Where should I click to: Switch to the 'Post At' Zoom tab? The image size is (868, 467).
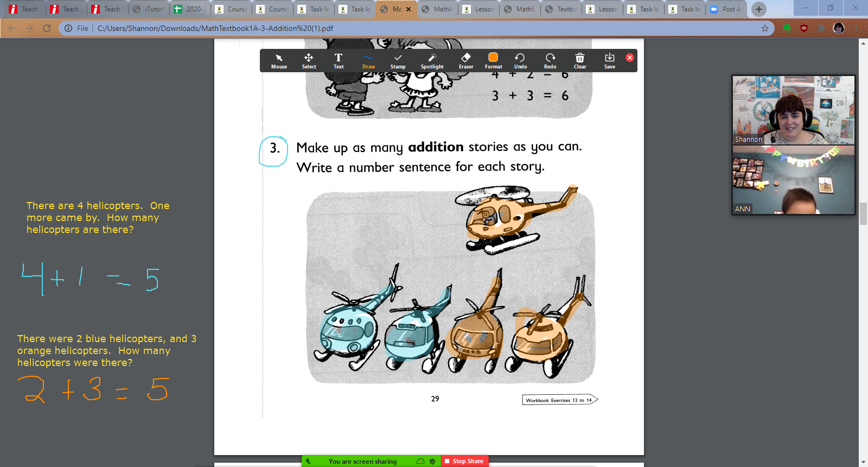pos(726,9)
